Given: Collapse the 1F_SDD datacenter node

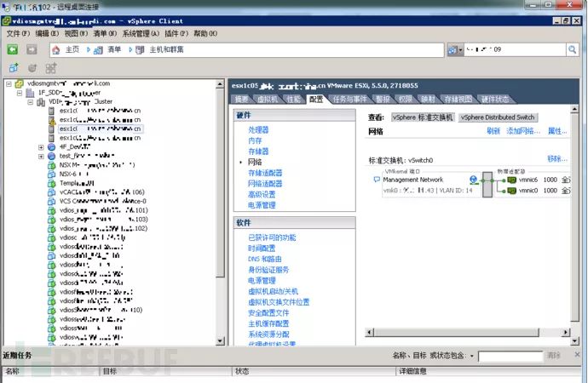Looking at the screenshot, I should point(20,93).
